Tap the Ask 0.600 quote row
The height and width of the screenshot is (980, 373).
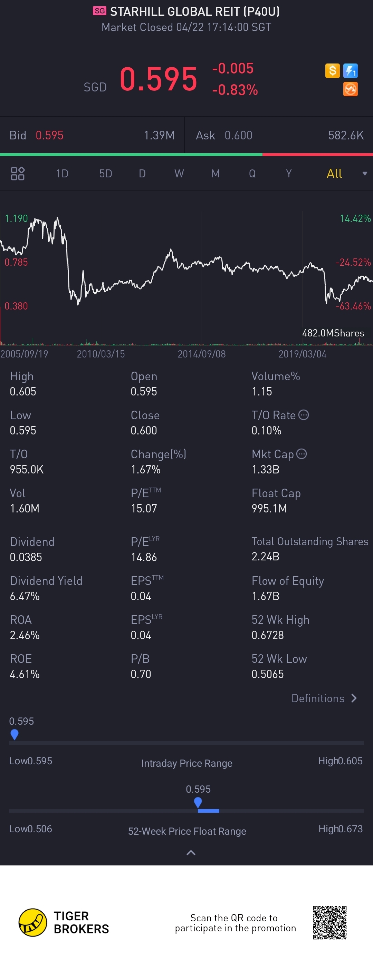coord(279,135)
